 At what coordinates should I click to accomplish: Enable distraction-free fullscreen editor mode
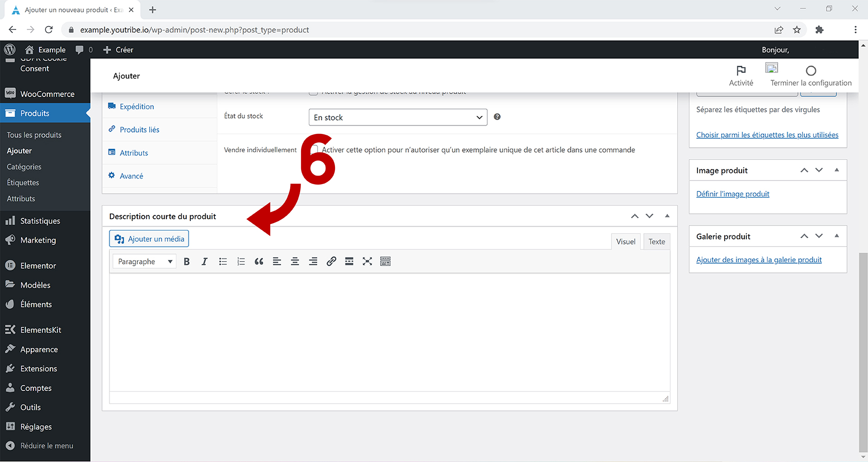pos(367,262)
